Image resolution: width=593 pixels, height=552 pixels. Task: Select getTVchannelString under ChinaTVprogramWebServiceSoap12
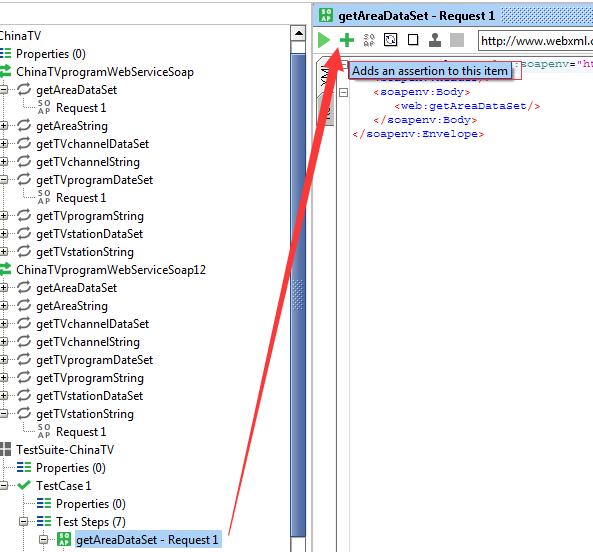88,342
